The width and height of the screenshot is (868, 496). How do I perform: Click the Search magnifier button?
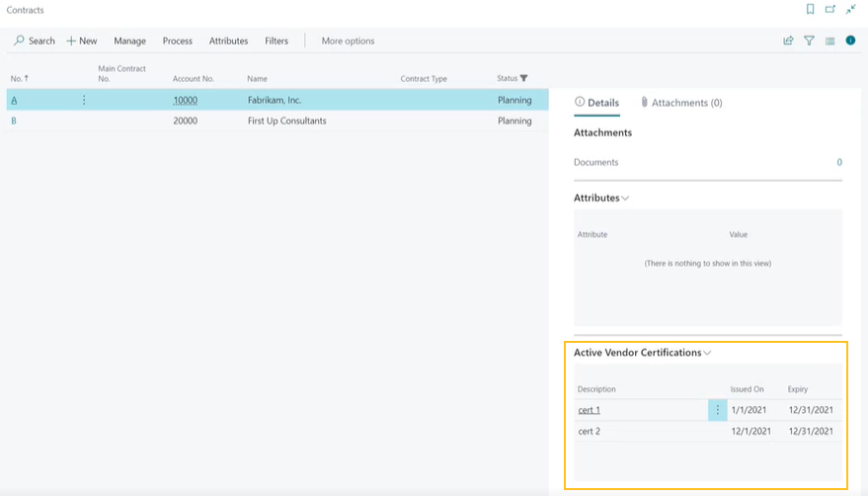pyautogui.click(x=35, y=41)
